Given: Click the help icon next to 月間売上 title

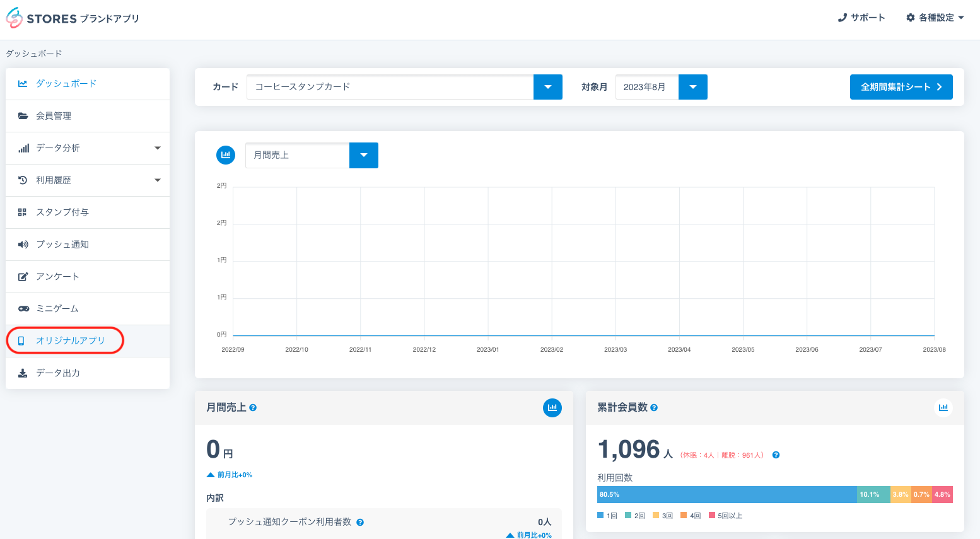Looking at the screenshot, I should click(253, 408).
